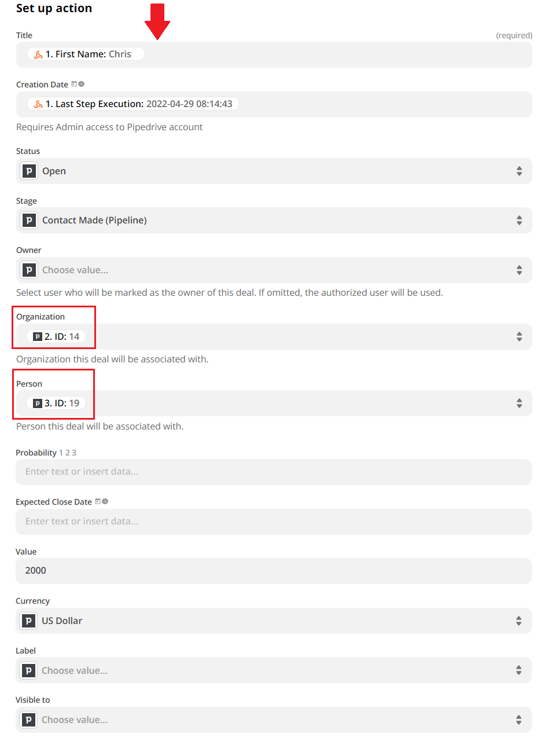
Task: Open the Currency US Dollar dropdown
Action: (x=274, y=621)
